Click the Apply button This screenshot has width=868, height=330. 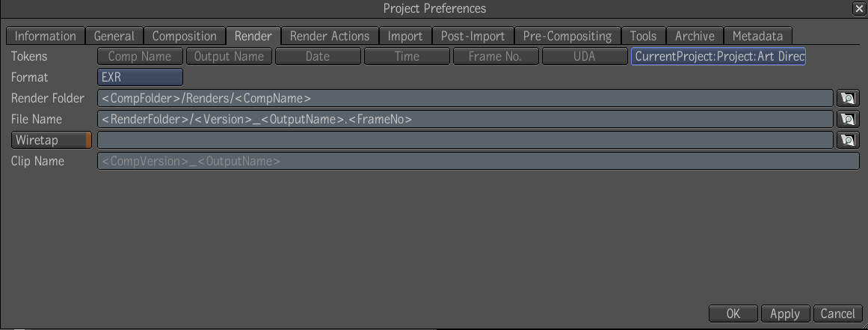785,314
